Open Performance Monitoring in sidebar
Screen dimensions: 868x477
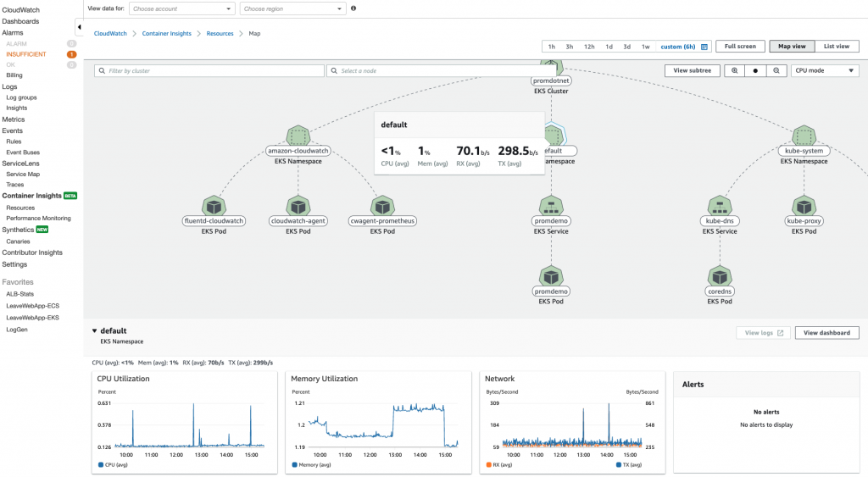38,219
